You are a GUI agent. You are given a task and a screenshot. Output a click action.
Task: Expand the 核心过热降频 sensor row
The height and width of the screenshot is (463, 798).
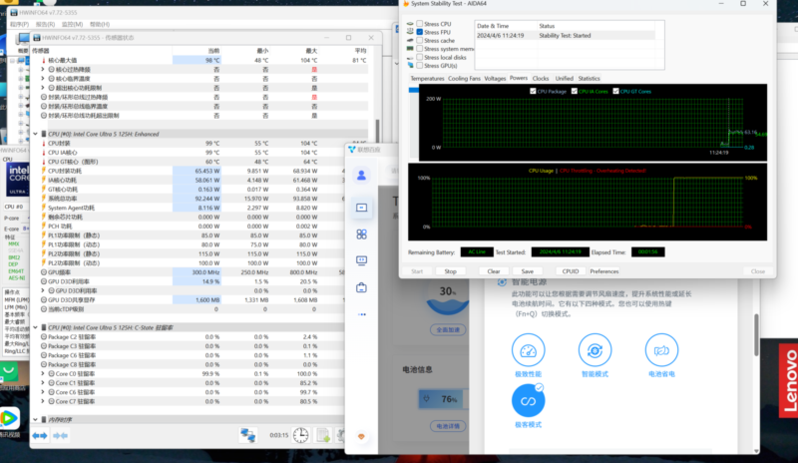pos(43,69)
